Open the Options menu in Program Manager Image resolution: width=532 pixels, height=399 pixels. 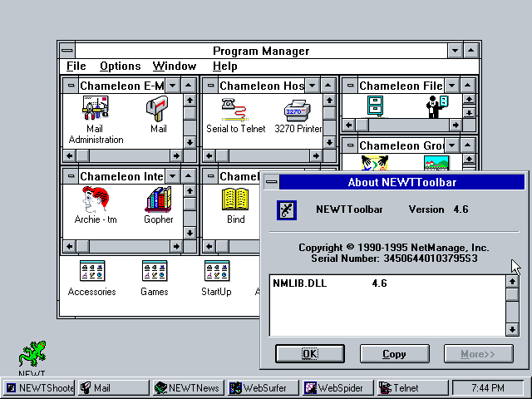[120, 66]
